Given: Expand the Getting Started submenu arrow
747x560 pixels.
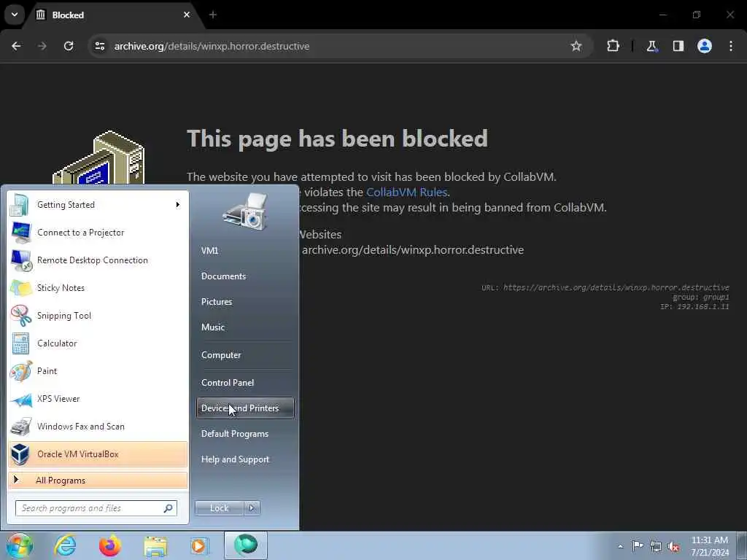Looking at the screenshot, I should pyautogui.click(x=178, y=205).
